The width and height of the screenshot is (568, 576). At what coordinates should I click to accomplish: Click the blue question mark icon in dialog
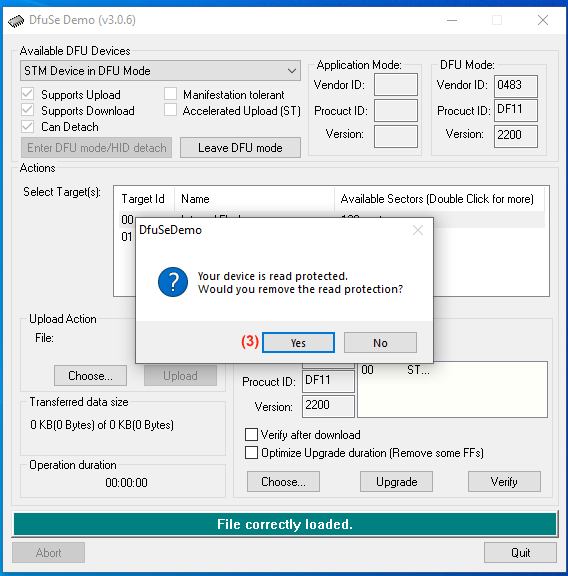click(x=173, y=282)
